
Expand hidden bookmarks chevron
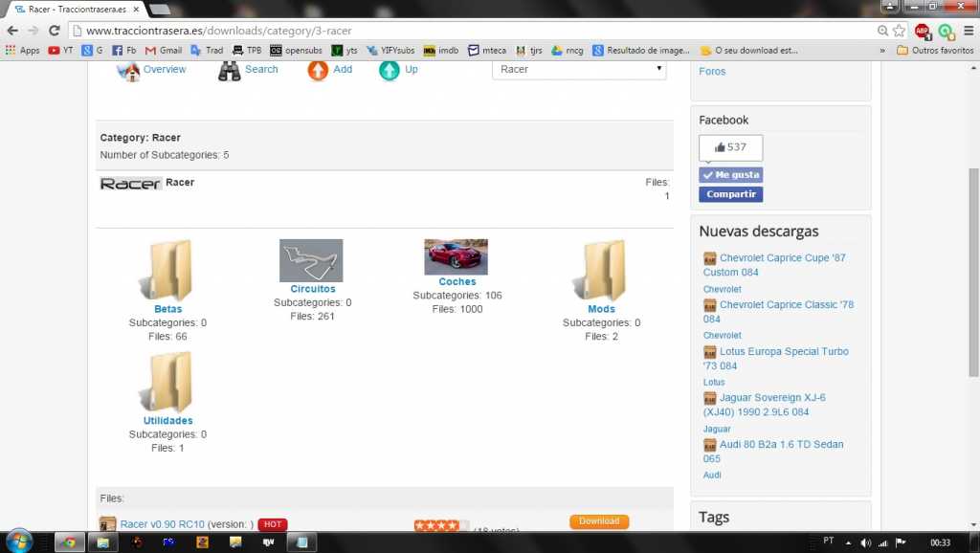coord(882,50)
